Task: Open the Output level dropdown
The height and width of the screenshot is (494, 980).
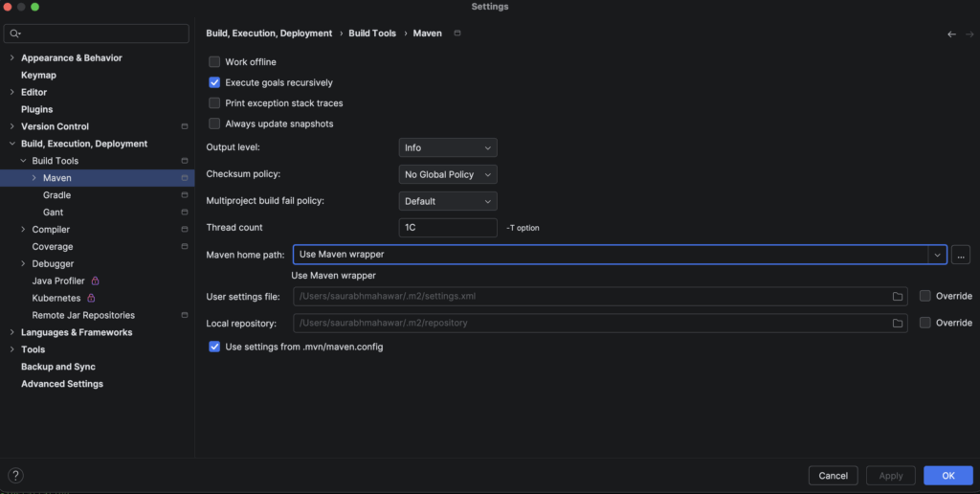Action: [447, 148]
